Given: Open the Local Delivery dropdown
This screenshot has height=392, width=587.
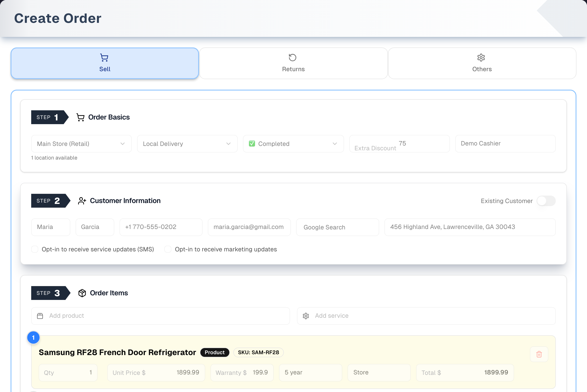Looking at the screenshot, I should [x=187, y=144].
